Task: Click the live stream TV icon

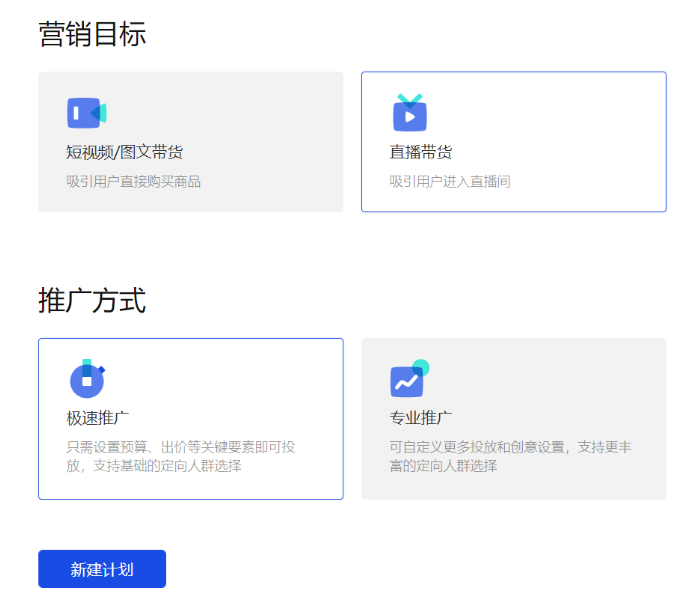Action: pos(410,113)
